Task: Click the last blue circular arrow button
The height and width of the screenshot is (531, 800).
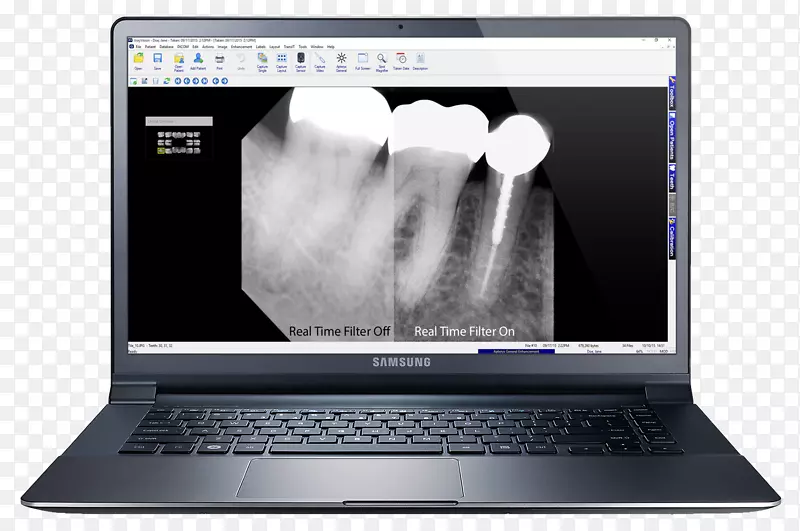Action: point(224,81)
